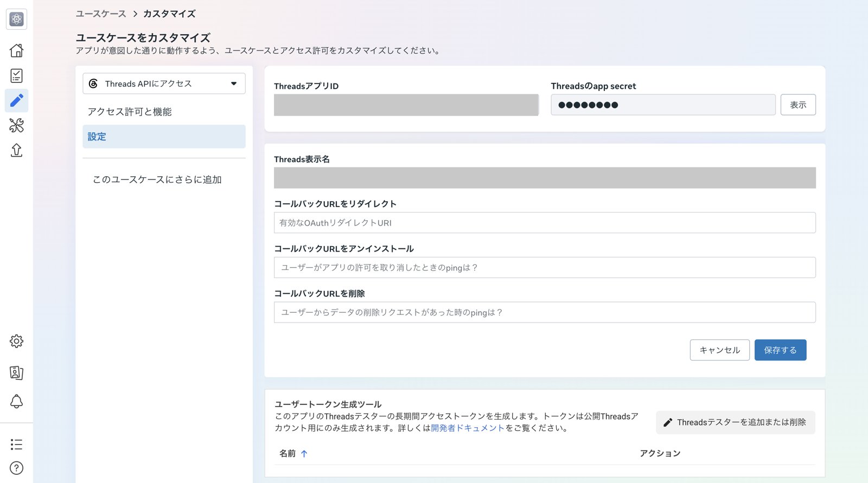Click the app logo atom icon

(16, 20)
